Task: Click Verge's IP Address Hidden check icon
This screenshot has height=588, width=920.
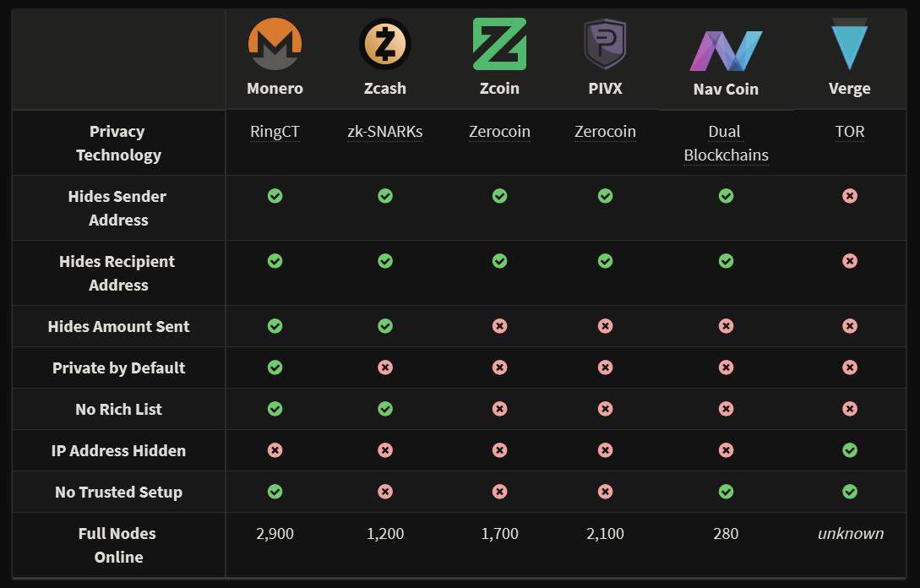Action: pyautogui.click(x=850, y=450)
